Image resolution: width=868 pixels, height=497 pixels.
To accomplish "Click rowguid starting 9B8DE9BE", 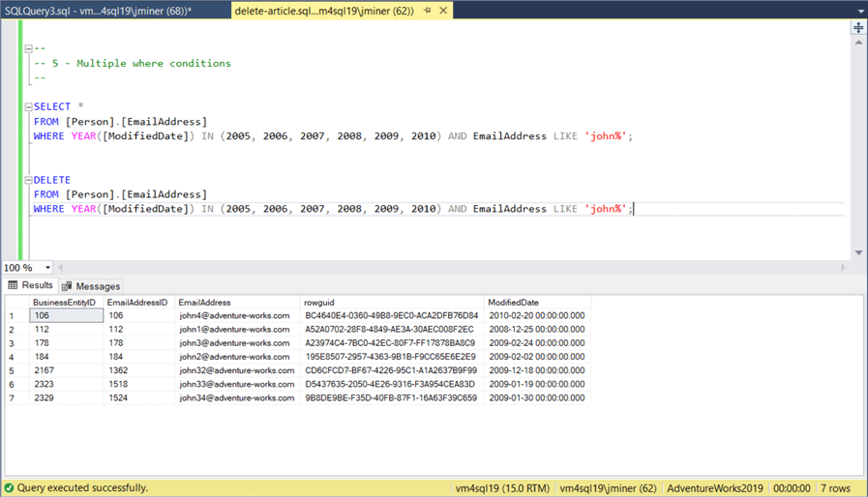I will tap(392, 398).
